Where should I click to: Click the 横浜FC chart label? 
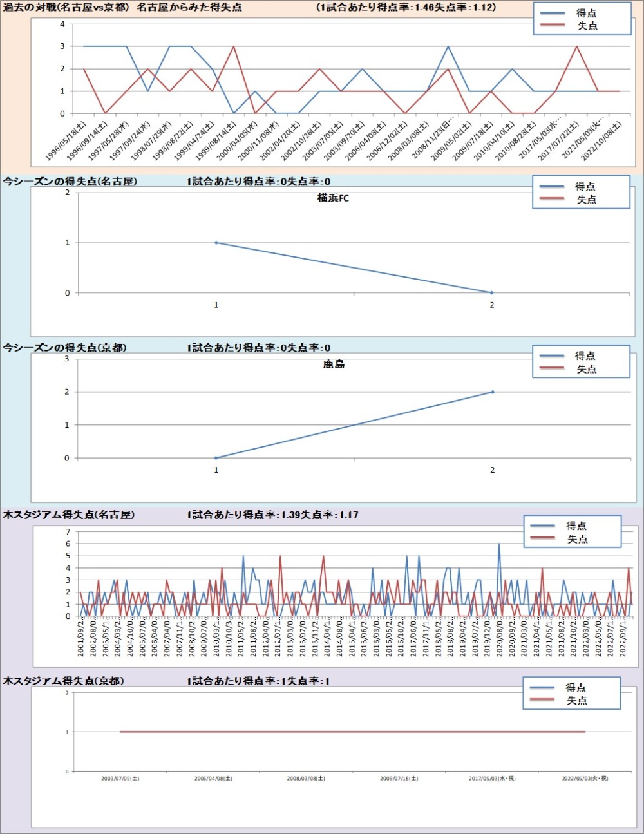[333, 198]
